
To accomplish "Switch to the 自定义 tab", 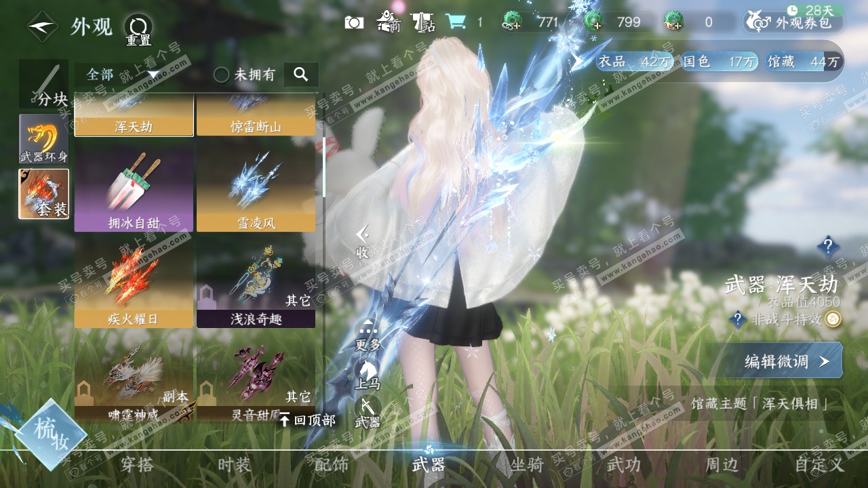I will 820,464.
